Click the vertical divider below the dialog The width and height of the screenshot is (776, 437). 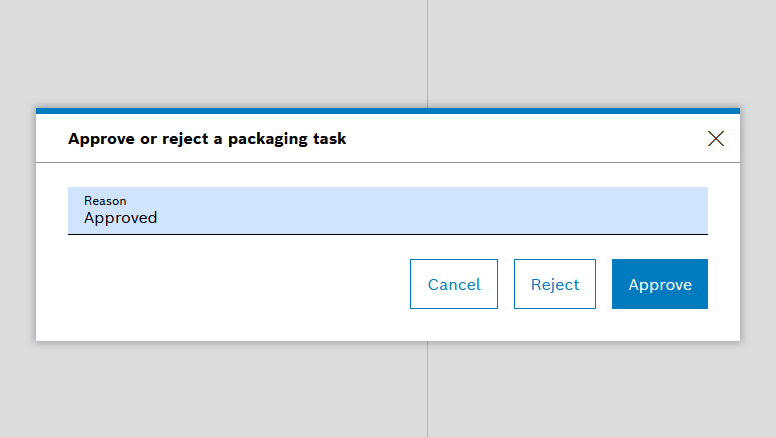[428, 390]
